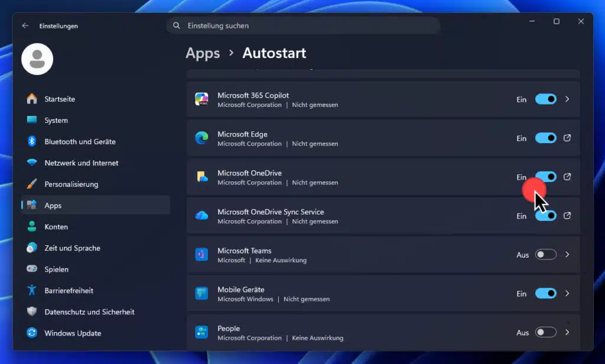Viewport: 605px width, 364px height.
Task: Click the Barrierefreiheit accessibility icon
Action: [x=32, y=290]
